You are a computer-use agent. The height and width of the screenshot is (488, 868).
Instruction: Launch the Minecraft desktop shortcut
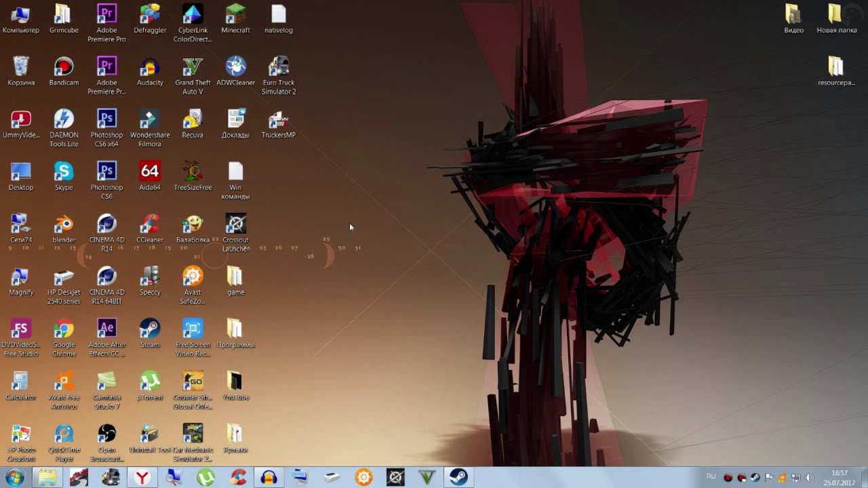coord(235,20)
